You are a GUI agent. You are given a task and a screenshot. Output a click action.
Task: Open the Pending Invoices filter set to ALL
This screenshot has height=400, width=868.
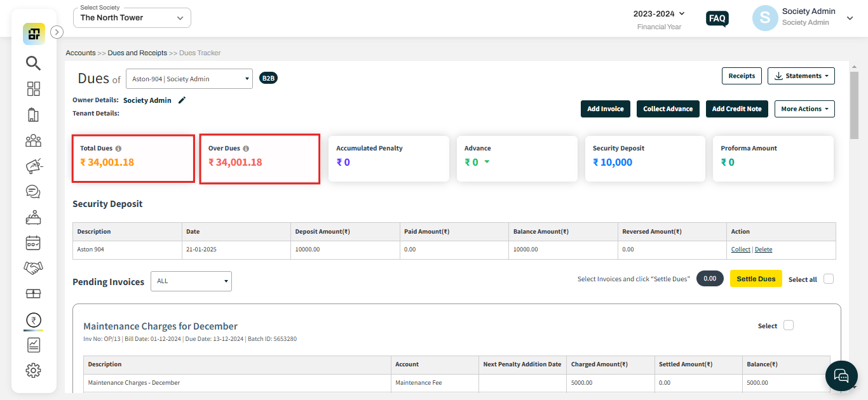pyautogui.click(x=191, y=281)
